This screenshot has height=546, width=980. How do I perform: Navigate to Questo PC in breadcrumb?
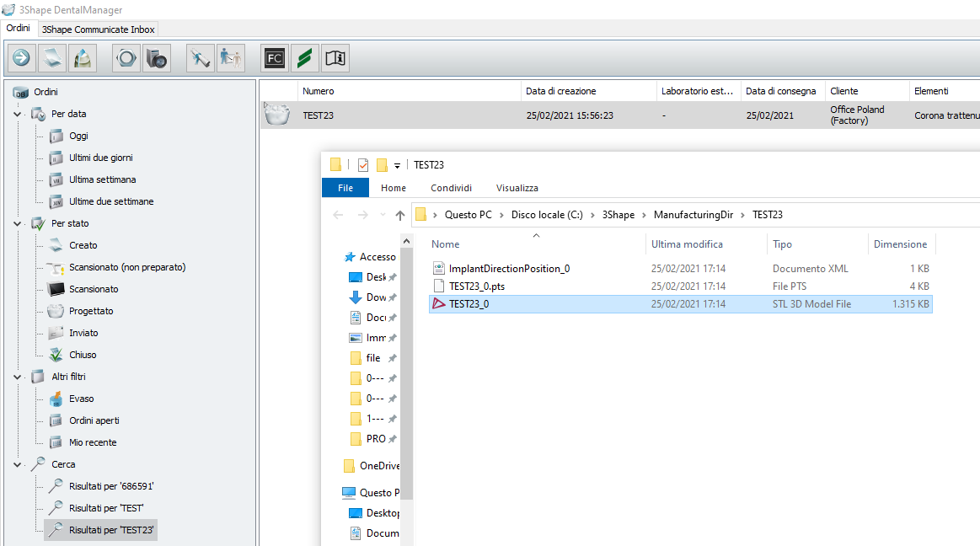[x=469, y=215]
